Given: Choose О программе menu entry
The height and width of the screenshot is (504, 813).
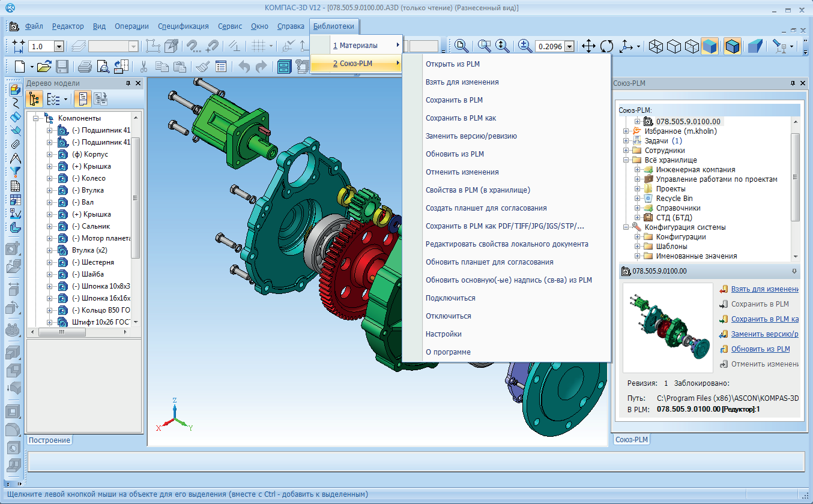Looking at the screenshot, I should pyautogui.click(x=507, y=352).
